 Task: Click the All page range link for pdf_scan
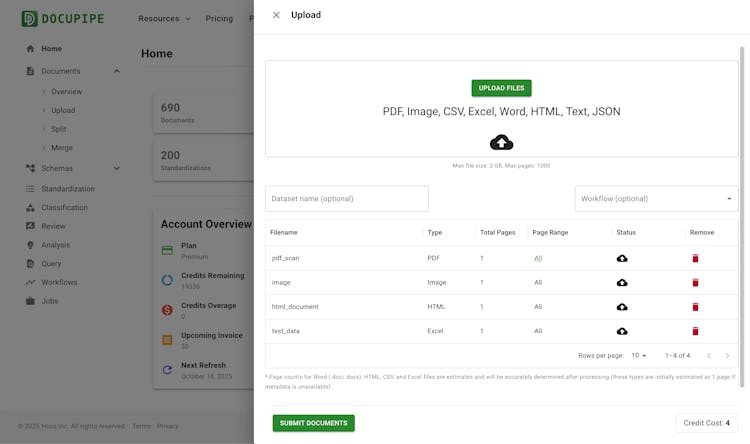(538, 258)
